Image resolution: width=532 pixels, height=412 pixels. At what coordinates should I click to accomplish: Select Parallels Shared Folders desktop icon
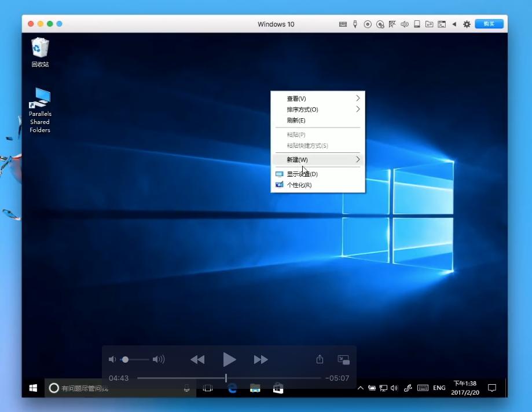point(40,110)
